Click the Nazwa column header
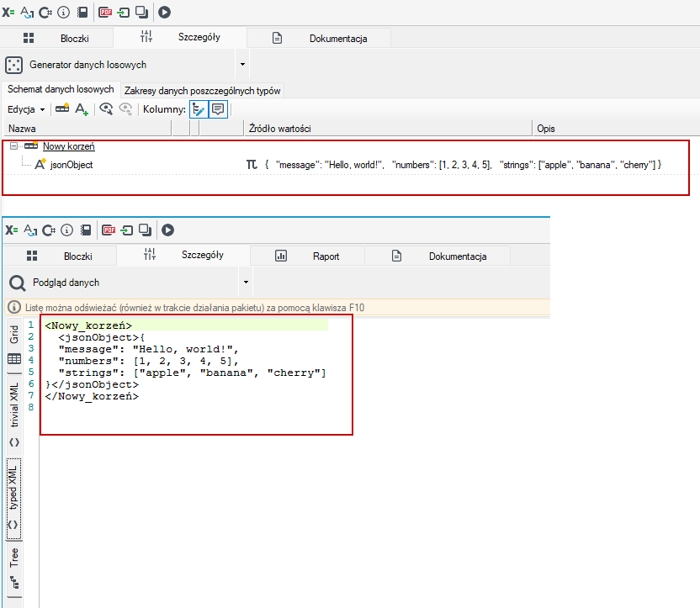This screenshot has width=700, height=608. pyautogui.click(x=87, y=129)
